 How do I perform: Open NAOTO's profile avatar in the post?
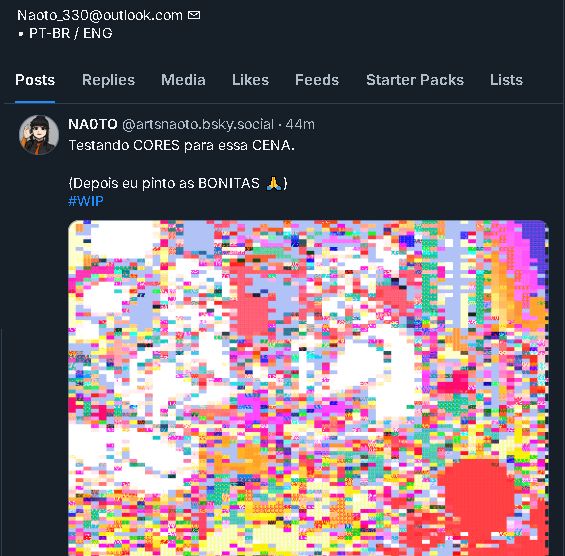click(39, 135)
